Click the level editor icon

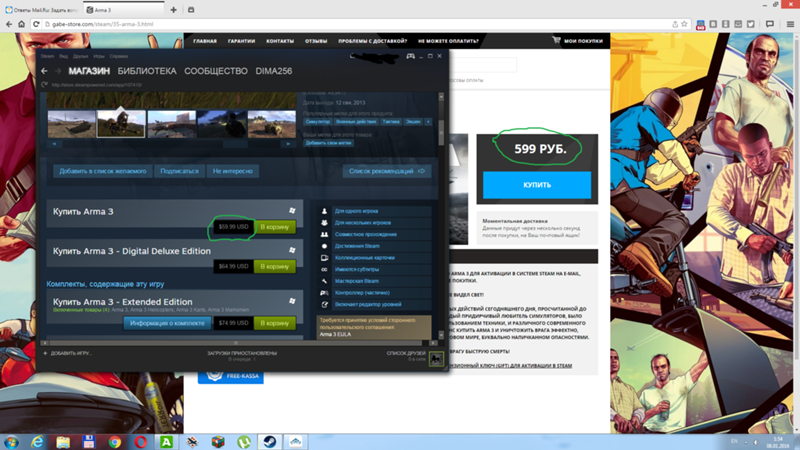click(x=324, y=305)
